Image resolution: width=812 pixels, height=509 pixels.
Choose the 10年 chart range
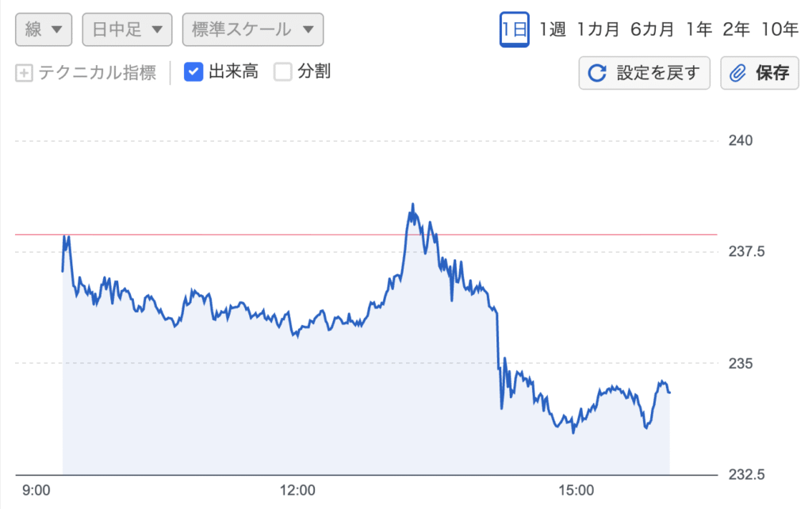click(x=779, y=29)
